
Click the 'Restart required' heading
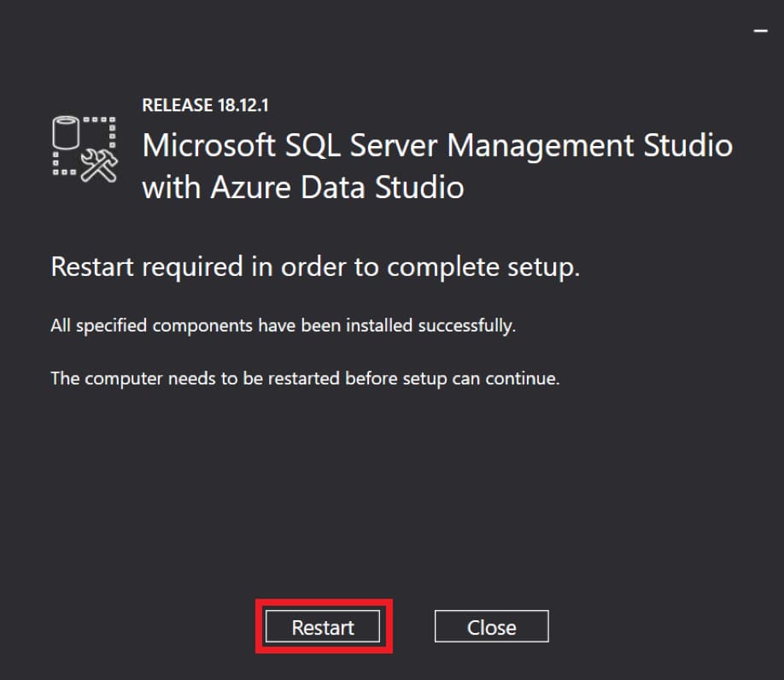315,267
